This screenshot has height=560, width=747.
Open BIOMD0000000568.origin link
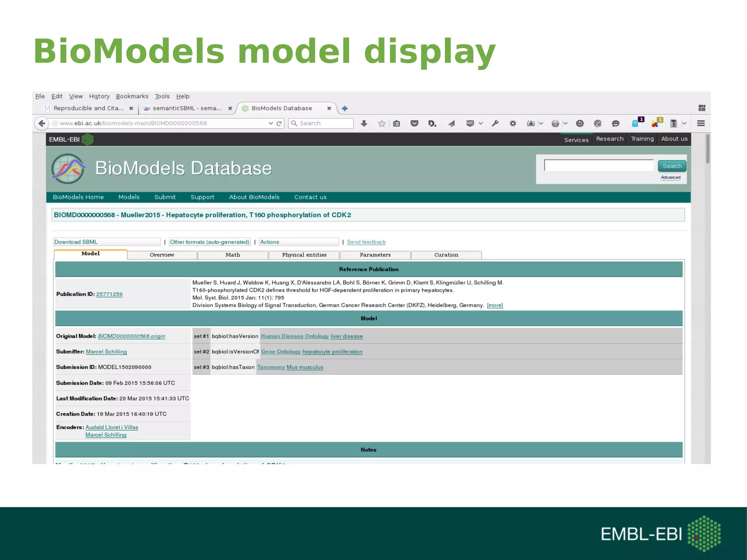pyautogui.click(x=132, y=336)
